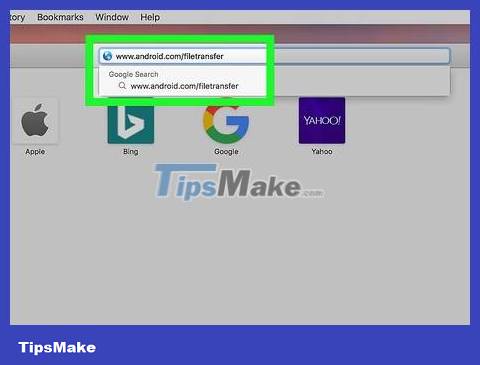Click the Bing label under its icon
The image size is (480, 365).
(x=131, y=151)
